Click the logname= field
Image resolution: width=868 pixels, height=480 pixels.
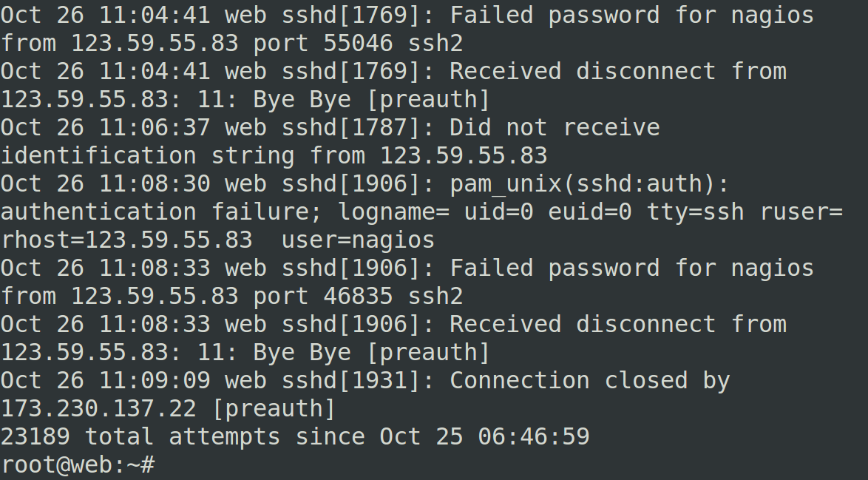tap(393, 212)
